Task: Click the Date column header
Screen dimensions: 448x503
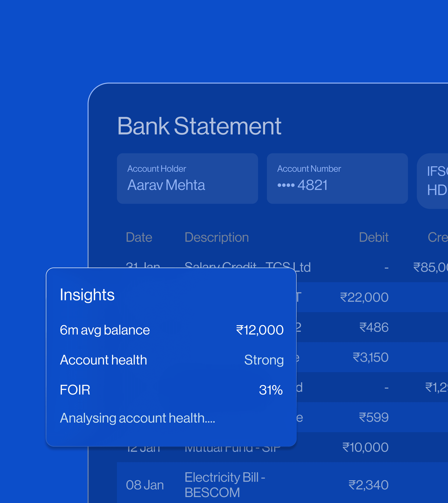Action: click(139, 237)
